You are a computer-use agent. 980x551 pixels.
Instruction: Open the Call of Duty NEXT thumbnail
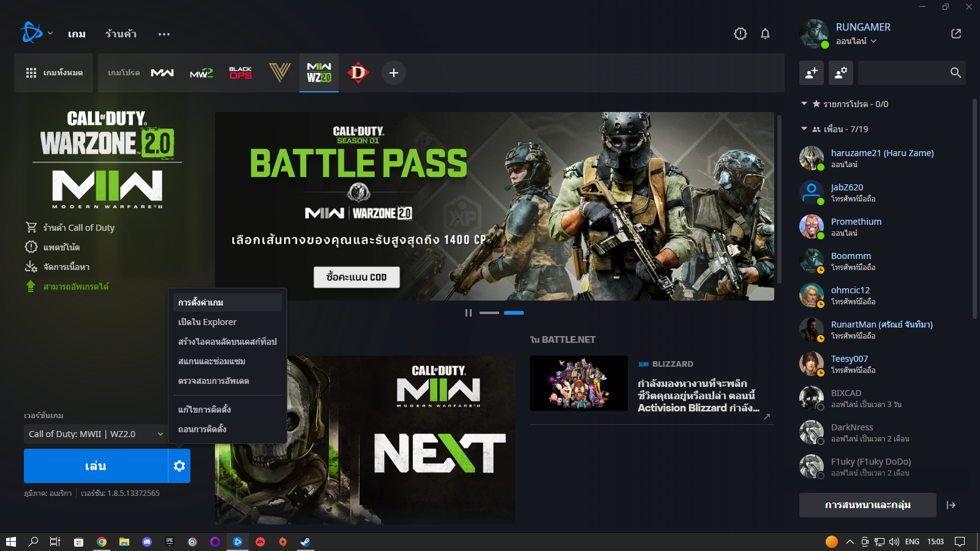[x=365, y=440]
